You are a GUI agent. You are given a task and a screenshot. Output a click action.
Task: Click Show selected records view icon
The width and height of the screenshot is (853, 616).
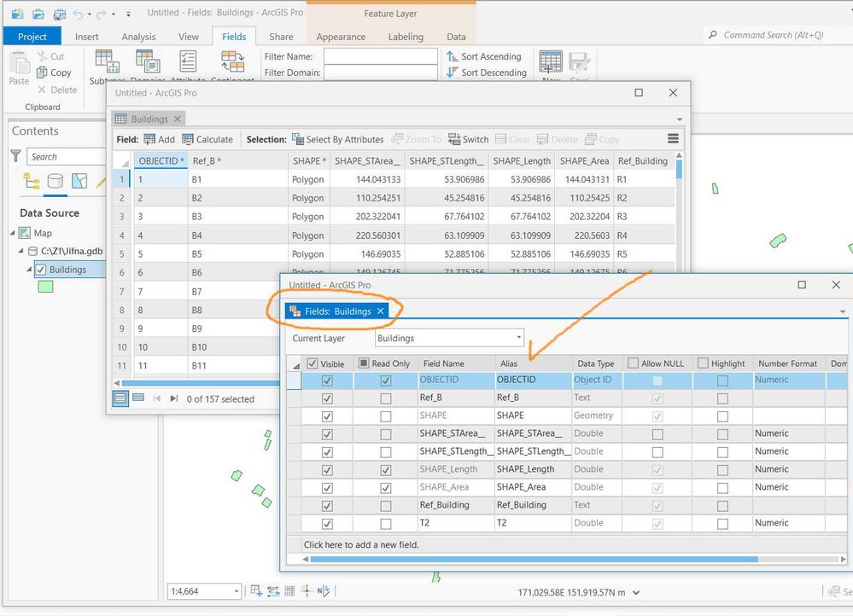138,398
